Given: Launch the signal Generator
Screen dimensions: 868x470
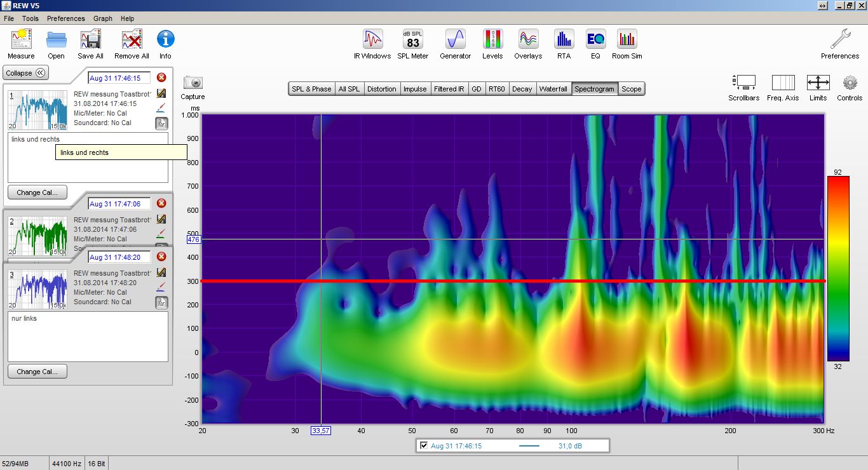Looking at the screenshot, I should point(456,44).
